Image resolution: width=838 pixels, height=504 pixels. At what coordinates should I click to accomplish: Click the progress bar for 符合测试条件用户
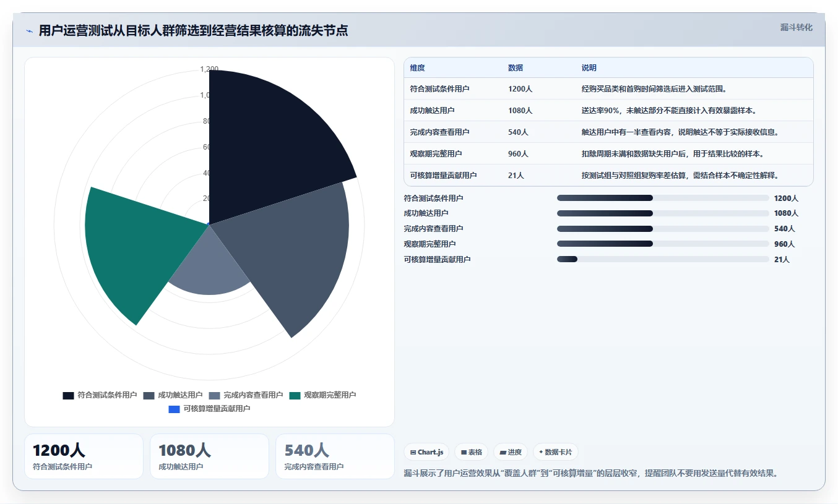pos(663,198)
